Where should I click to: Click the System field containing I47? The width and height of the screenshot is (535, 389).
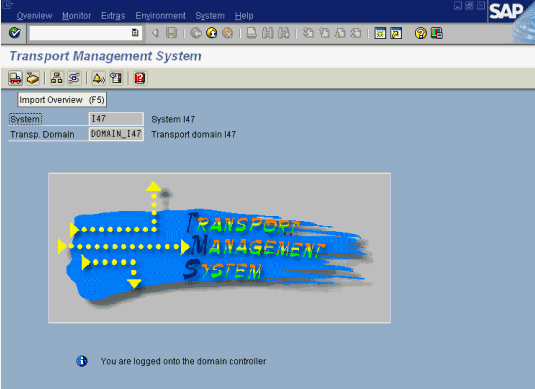tap(116, 119)
